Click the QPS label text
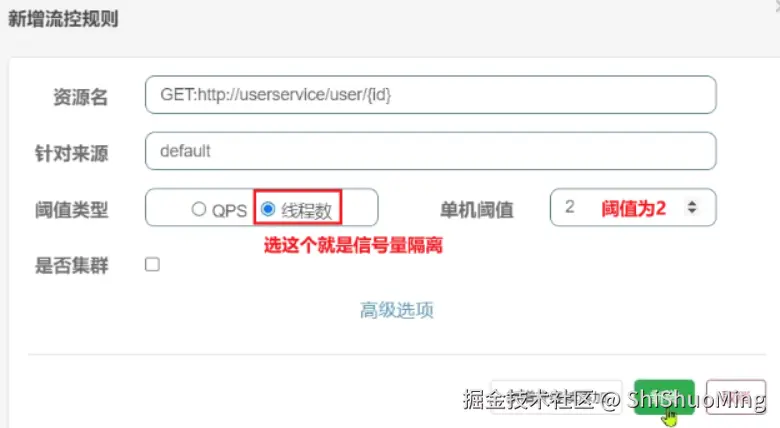 coord(229,211)
